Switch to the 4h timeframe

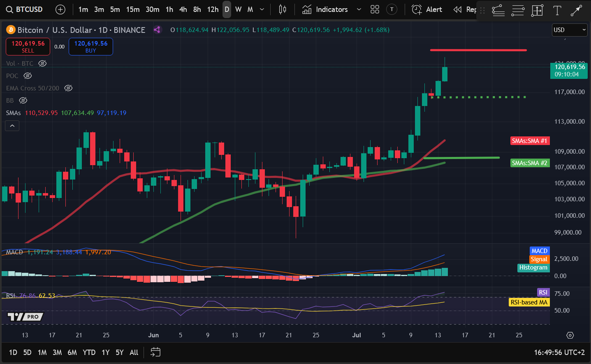click(183, 9)
